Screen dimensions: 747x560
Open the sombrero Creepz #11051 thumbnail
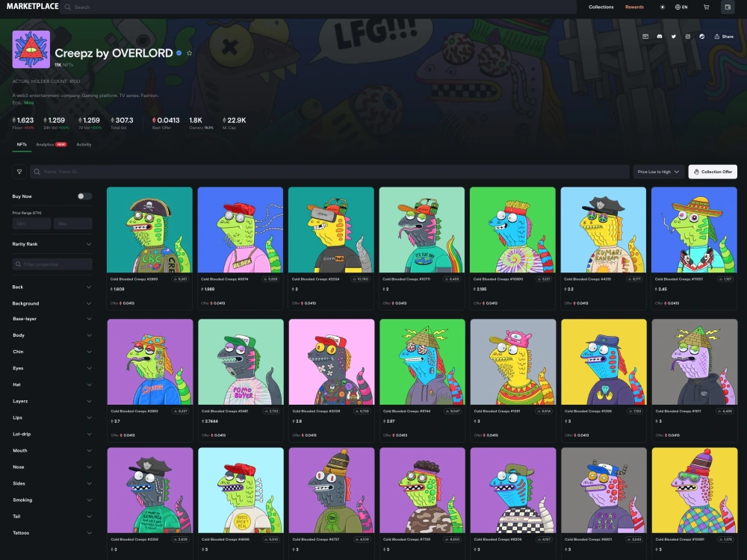pyautogui.click(x=694, y=229)
